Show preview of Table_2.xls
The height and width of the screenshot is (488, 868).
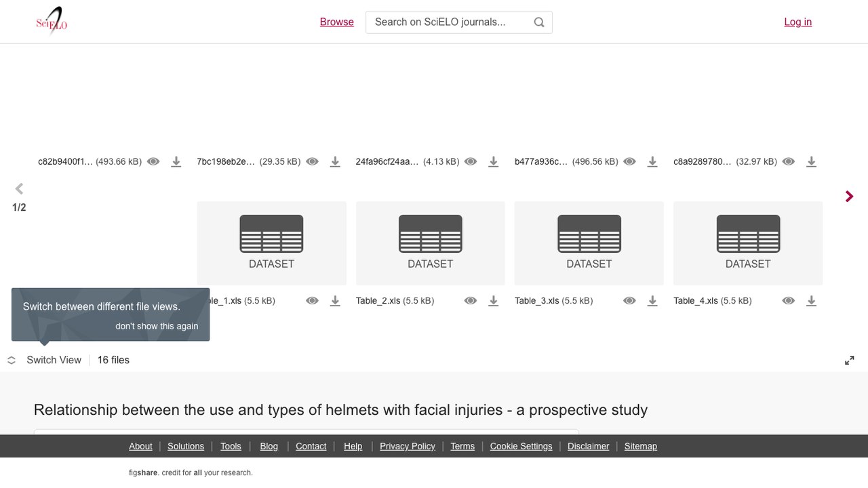click(471, 301)
